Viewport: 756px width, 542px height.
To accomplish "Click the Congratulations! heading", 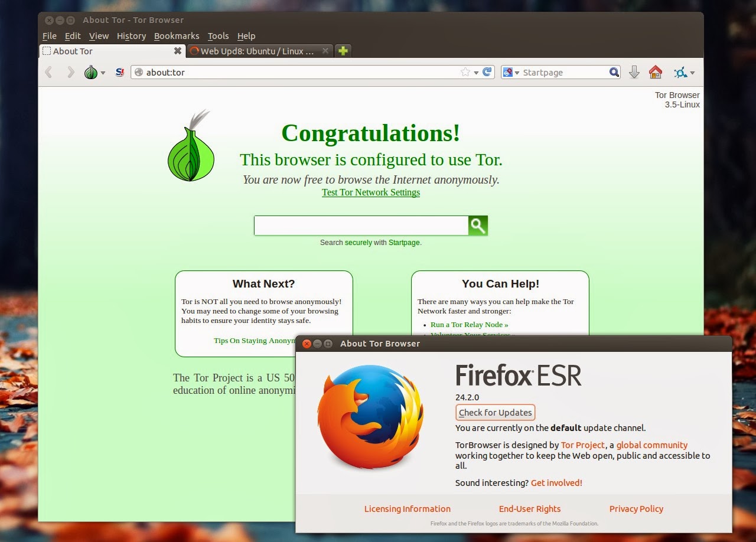I will tap(371, 133).
